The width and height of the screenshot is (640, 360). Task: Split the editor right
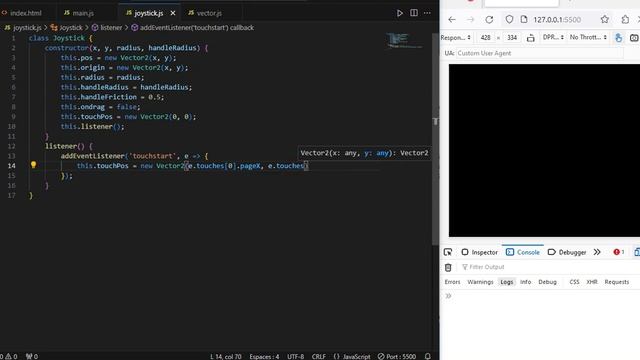click(x=414, y=13)
